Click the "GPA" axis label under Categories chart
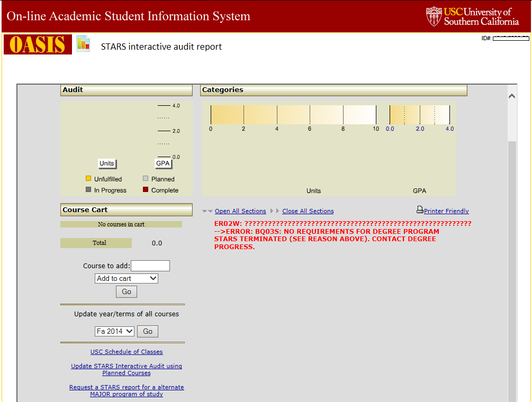The width and height of the screenshot is (532, 402). 419,191
